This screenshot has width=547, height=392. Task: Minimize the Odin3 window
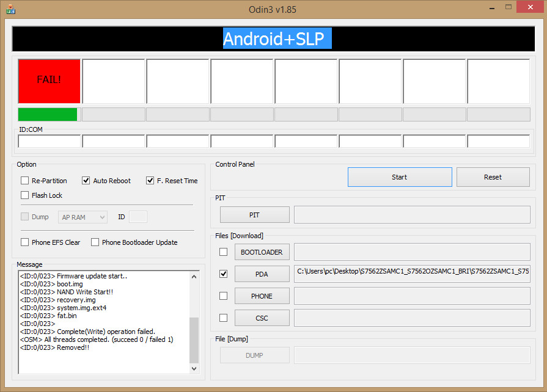pos(492,8)
